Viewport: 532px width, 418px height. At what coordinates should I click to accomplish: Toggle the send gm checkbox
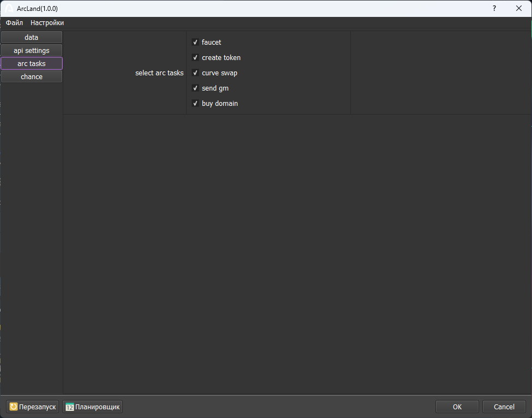point(195,88)
